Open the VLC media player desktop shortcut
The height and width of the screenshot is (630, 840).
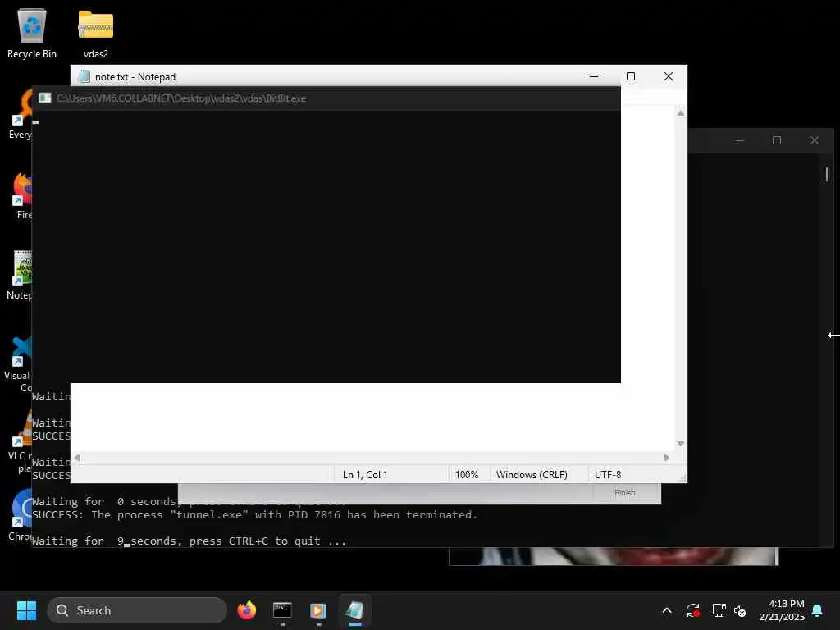click(21, 442)
